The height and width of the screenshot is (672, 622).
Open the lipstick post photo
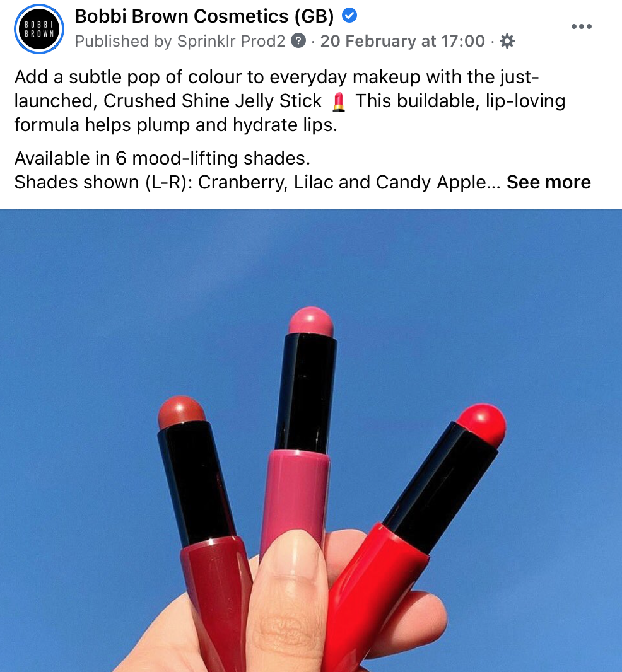[x=311, y=440]
